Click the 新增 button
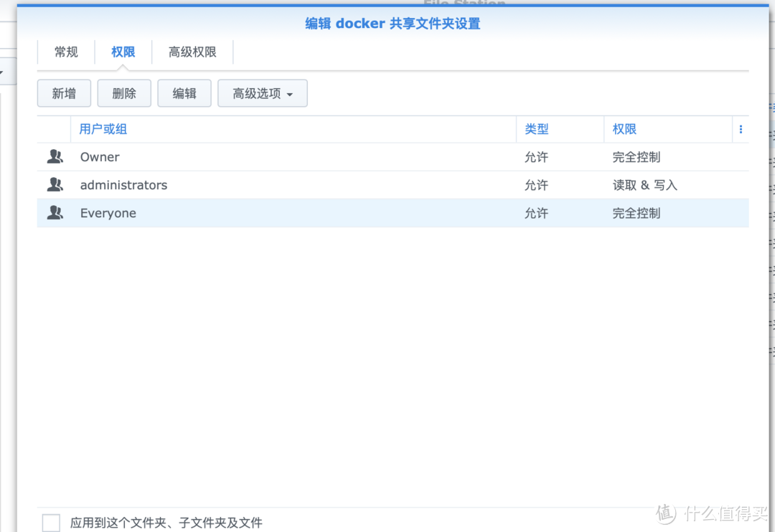The height and width of the screenshot is (532, 775). click(x=63, y=93)
